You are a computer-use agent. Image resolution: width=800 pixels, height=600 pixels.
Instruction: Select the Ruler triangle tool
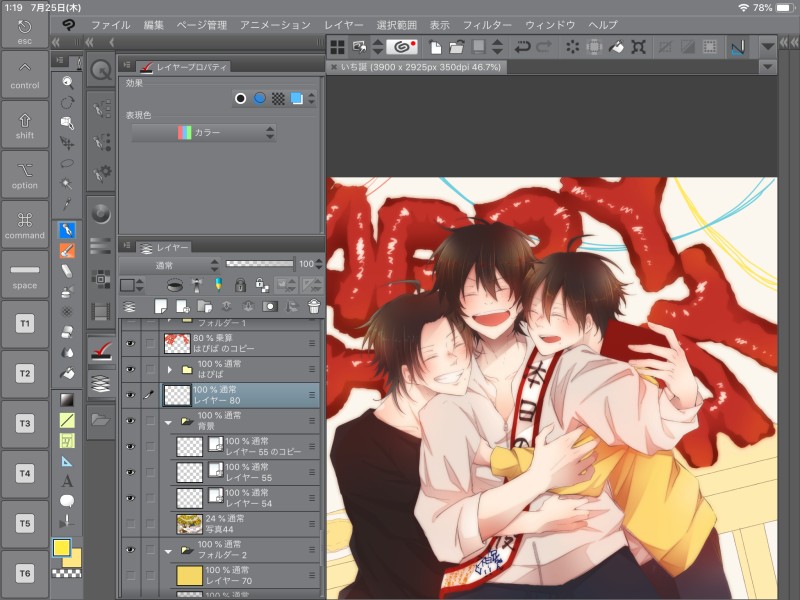[67, 461]
